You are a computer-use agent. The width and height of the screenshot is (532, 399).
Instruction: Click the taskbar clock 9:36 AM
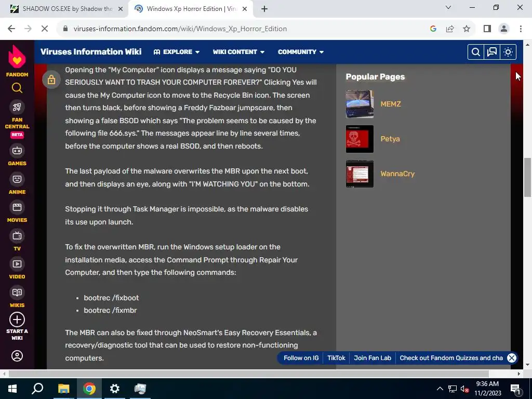pyautogui.click(x=487, y=384)
